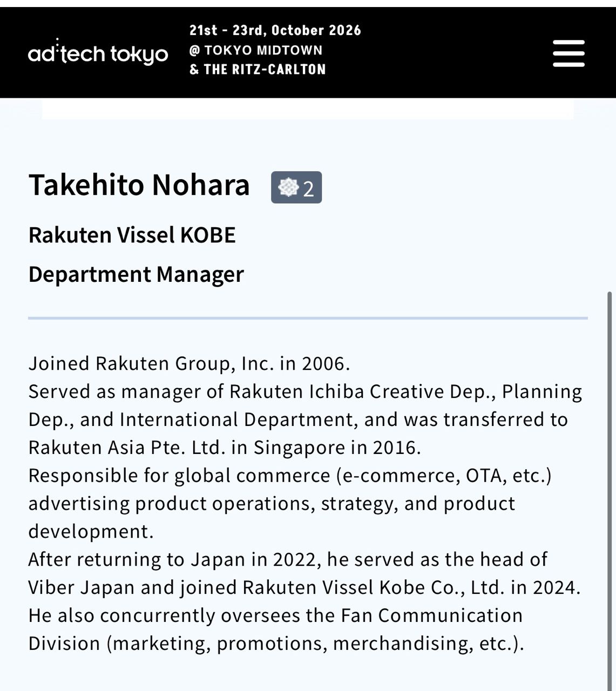Viewport: 616px width, 691px height.
Task: Open the hamburger navigation menu
Action: [568, 53]
